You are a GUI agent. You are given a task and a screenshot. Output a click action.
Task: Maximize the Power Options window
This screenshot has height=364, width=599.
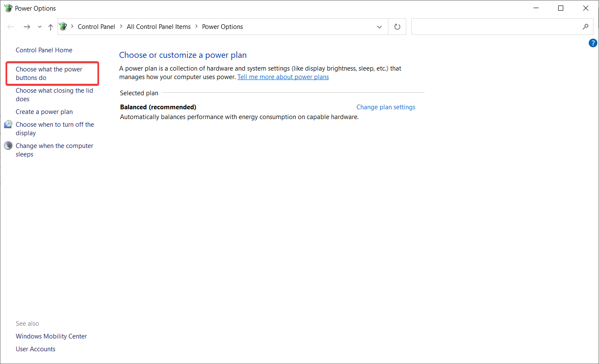[561, 8]
